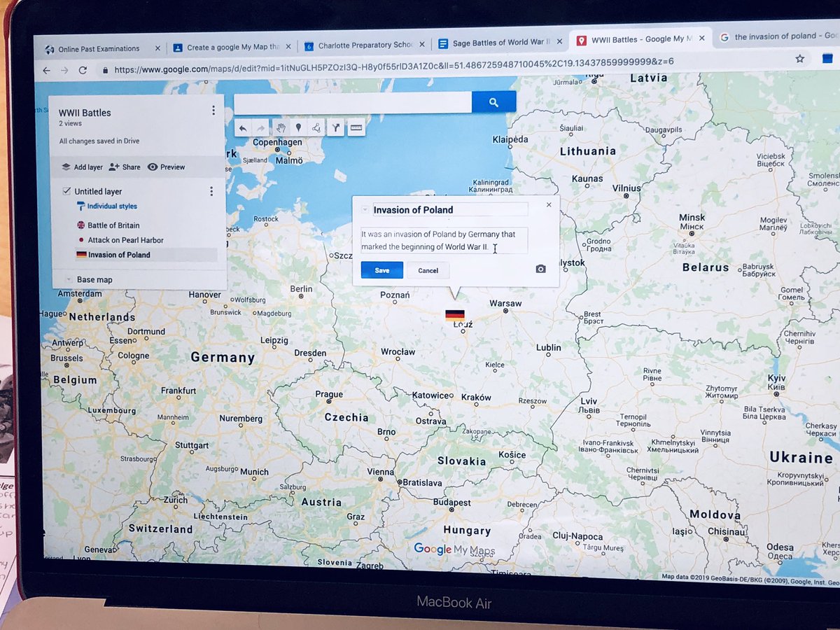Switch to Sage Battles of World War II tab
Viewport: 840px width, 630px height.
[500, 43]
